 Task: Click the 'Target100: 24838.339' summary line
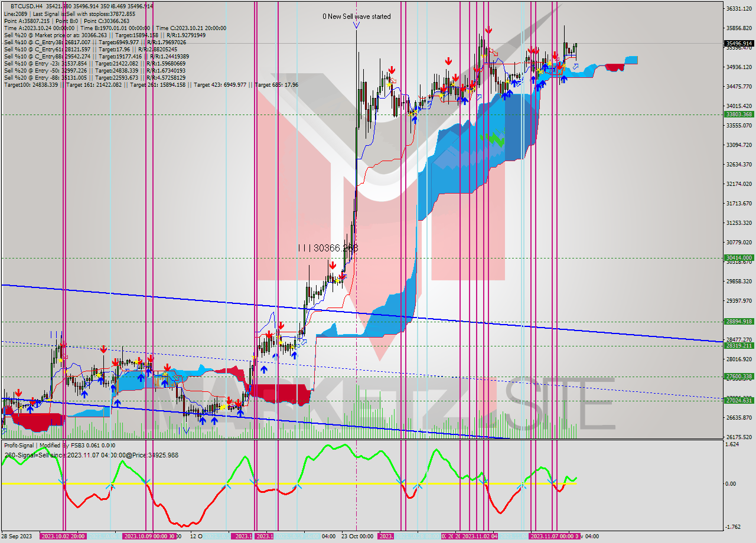pyautogui.click(x=151, y=85)
